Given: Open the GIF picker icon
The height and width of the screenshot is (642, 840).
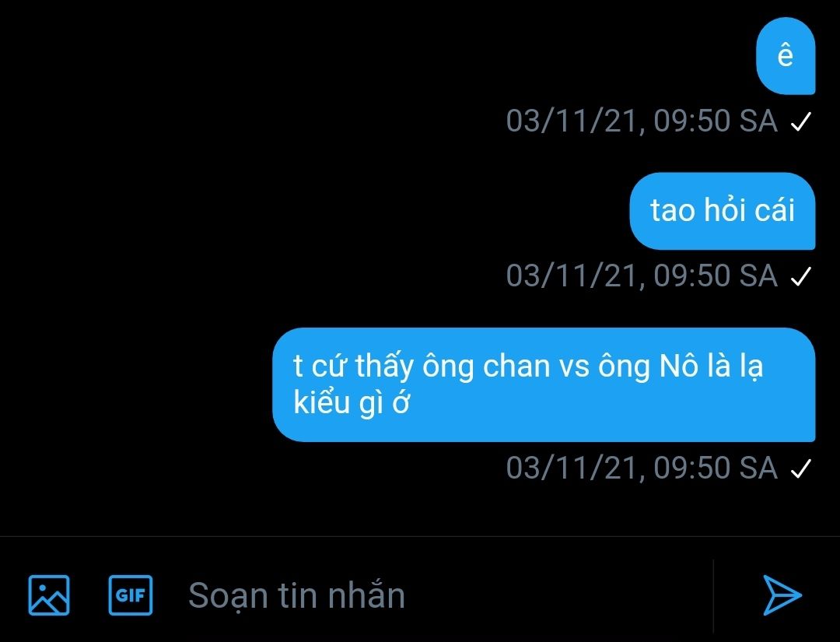Looking at the screenshot, I should tap(130, 595).
